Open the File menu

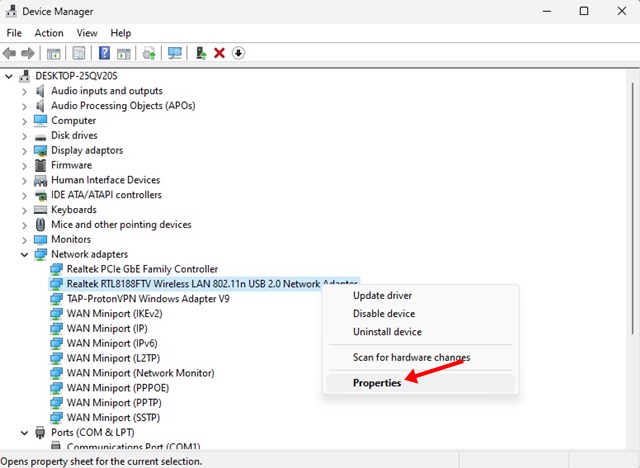pyautogui.click(x=14, y=33)
